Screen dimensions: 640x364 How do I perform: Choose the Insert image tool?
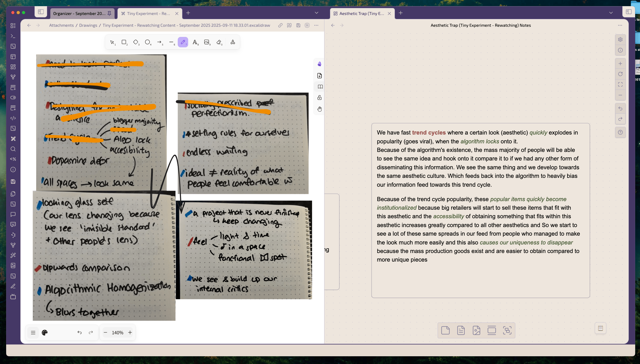pos(207,42)
